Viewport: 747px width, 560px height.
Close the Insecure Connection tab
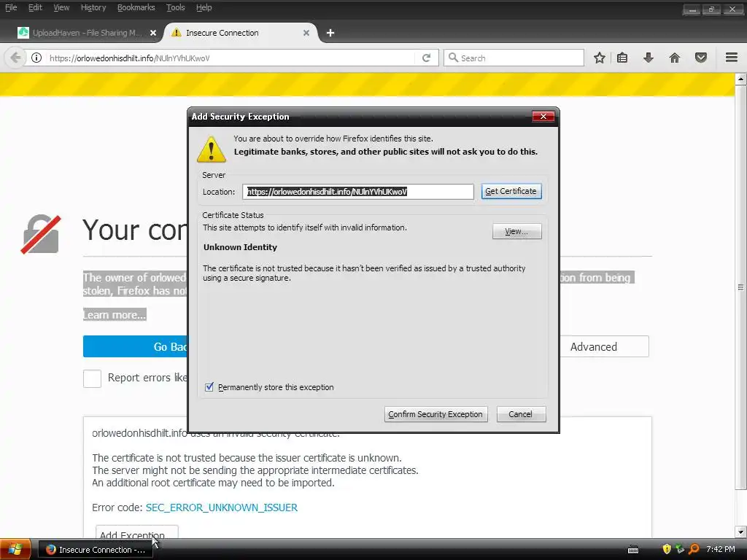tap(306, 33)
